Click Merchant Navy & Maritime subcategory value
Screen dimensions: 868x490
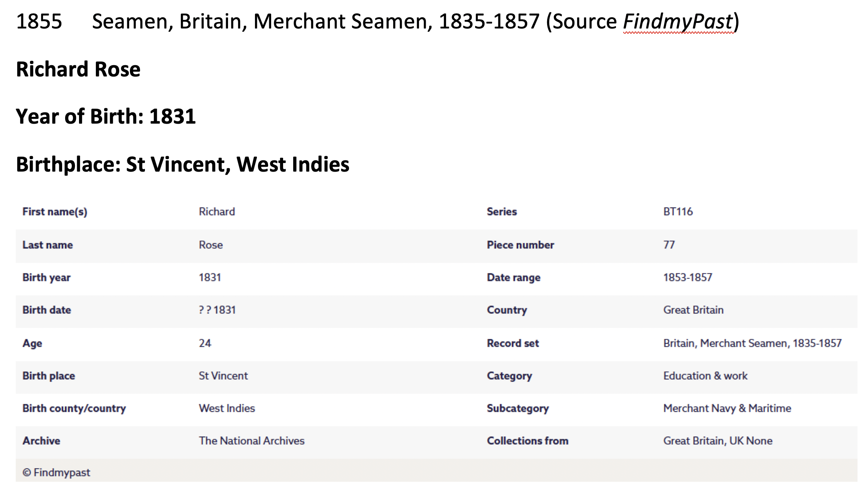click(727, 408)
